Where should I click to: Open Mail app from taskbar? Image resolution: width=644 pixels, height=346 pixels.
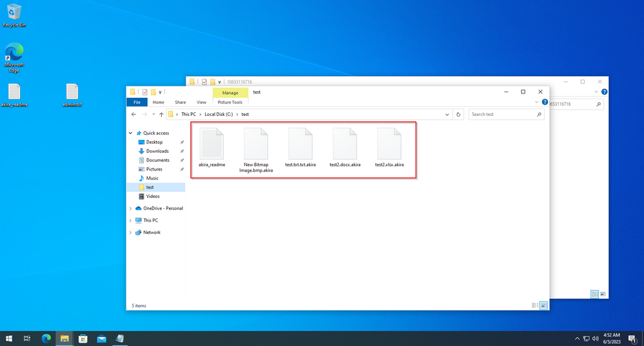(x=101, y=339)
